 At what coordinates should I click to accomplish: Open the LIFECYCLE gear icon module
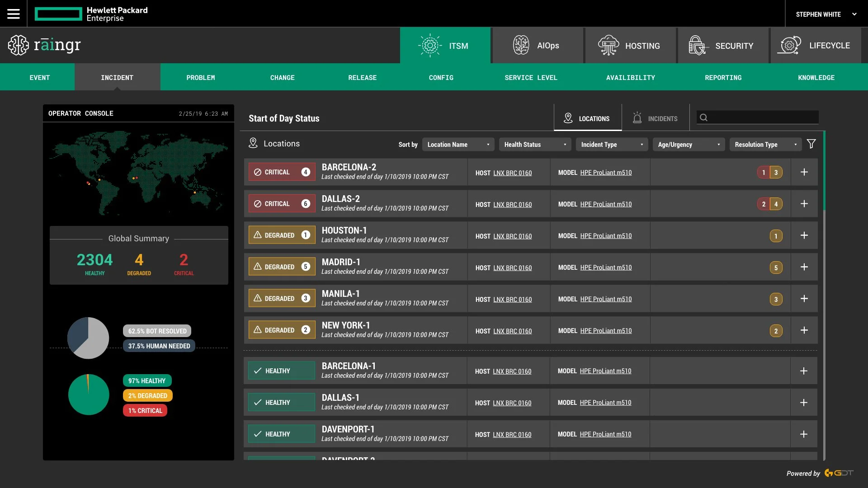coord(789,45)
